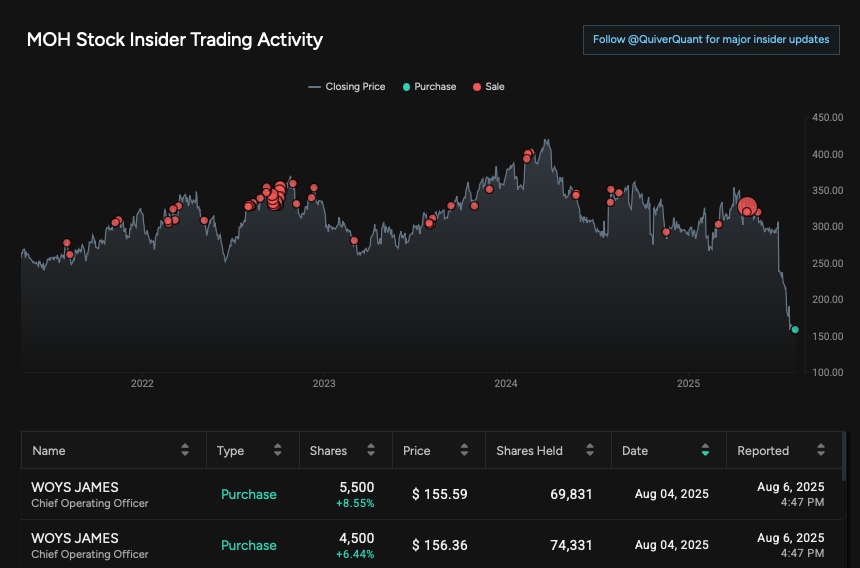Sort table by Shares Held column arrows
This screenshot has width=860, height=568.
click(x=590, y=450)
